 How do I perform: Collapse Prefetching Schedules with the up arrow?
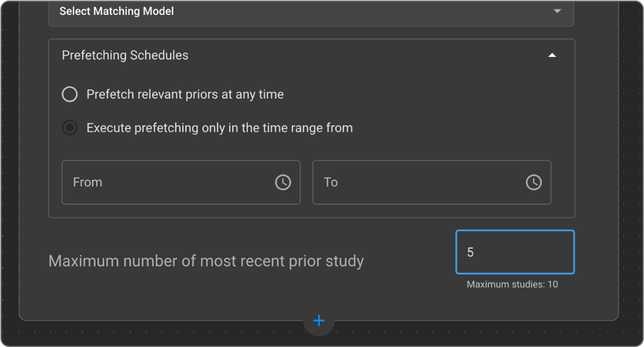[x=552, y=55]
